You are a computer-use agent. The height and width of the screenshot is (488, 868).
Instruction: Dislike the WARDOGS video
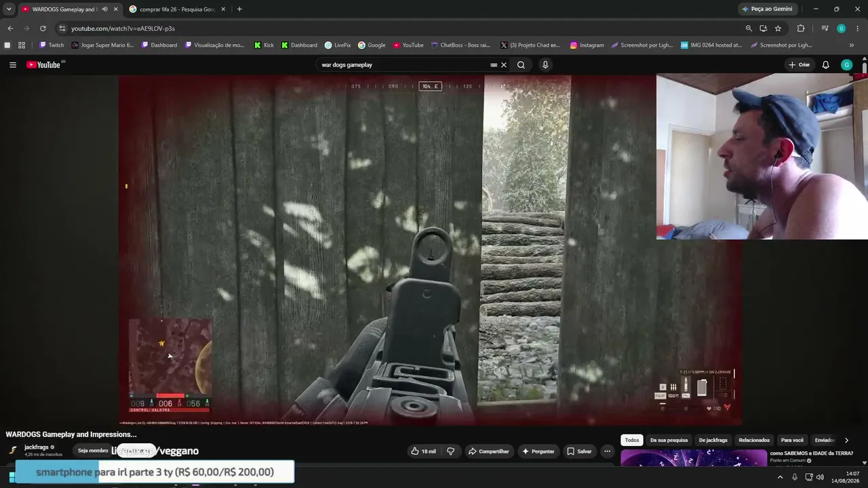pyautogui.click(x=451, y=451)
